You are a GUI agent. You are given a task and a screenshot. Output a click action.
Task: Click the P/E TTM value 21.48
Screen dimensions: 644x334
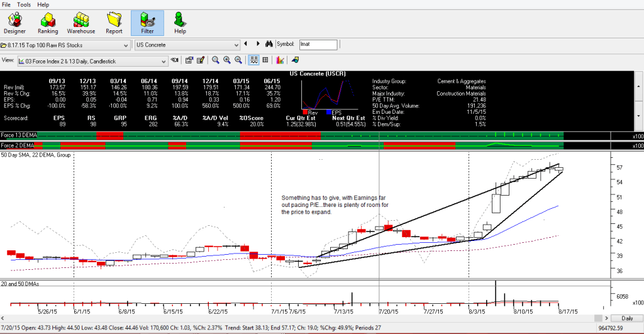click(479, 99)
